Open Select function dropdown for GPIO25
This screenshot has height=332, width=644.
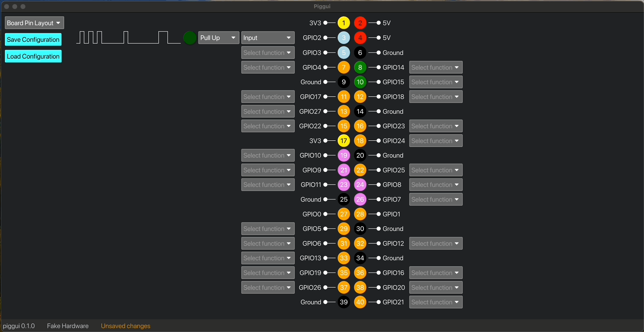tap(436, 170)
